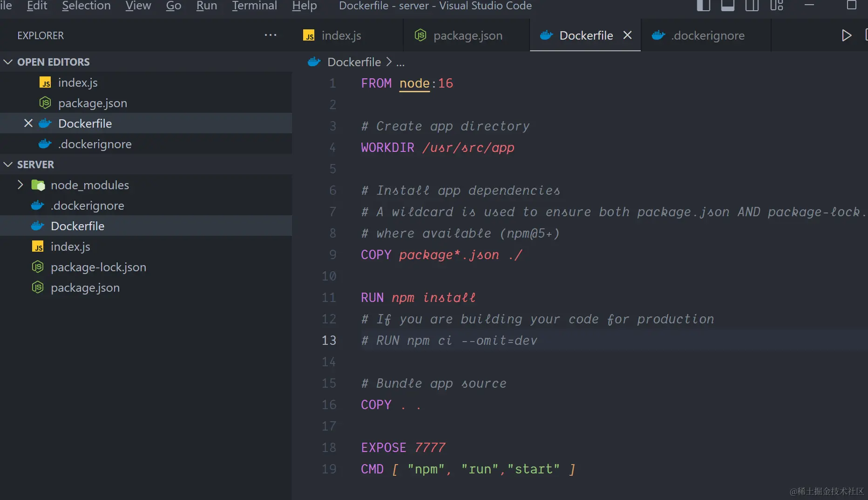This screenshot has height=500, width=868.
Task: Open Explorer views and more actions menu
Action: coord(271,35)
